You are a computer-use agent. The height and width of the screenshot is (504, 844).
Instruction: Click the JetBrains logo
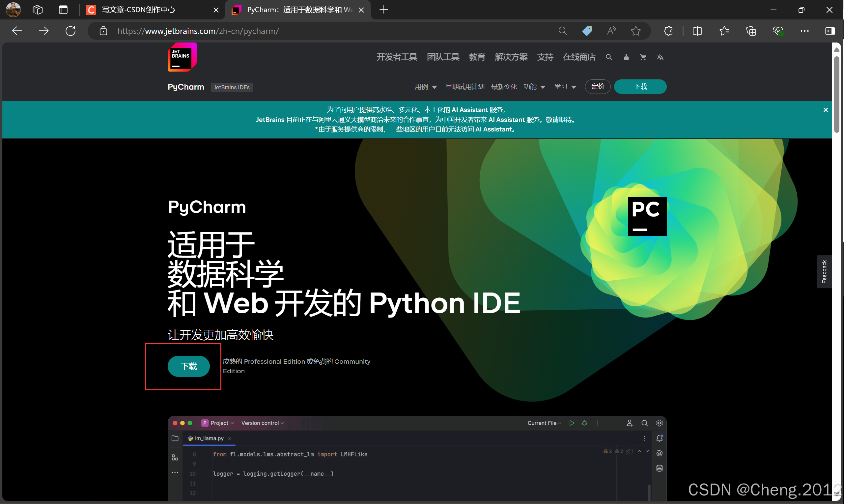tap(182, 57)
